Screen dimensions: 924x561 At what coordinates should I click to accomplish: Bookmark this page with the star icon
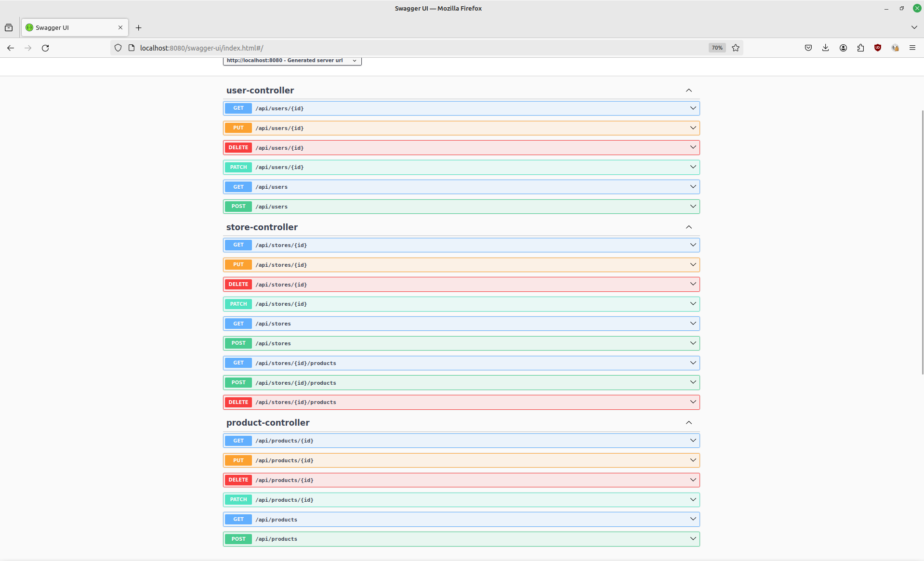[736, 48]
